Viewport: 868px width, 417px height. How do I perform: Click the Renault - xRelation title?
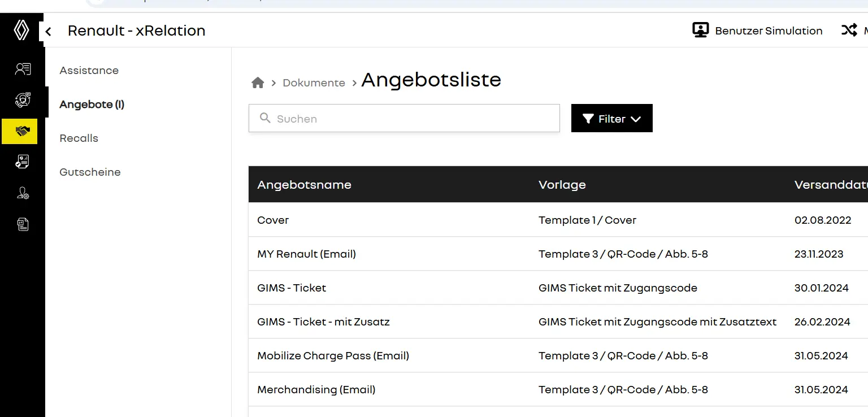[x=137, y=31]
